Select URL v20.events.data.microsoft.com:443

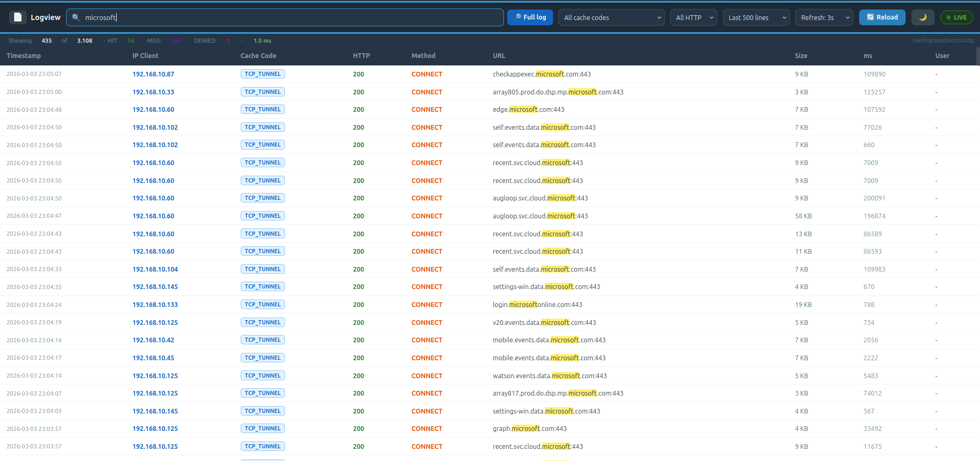click(x=544, y=323)
